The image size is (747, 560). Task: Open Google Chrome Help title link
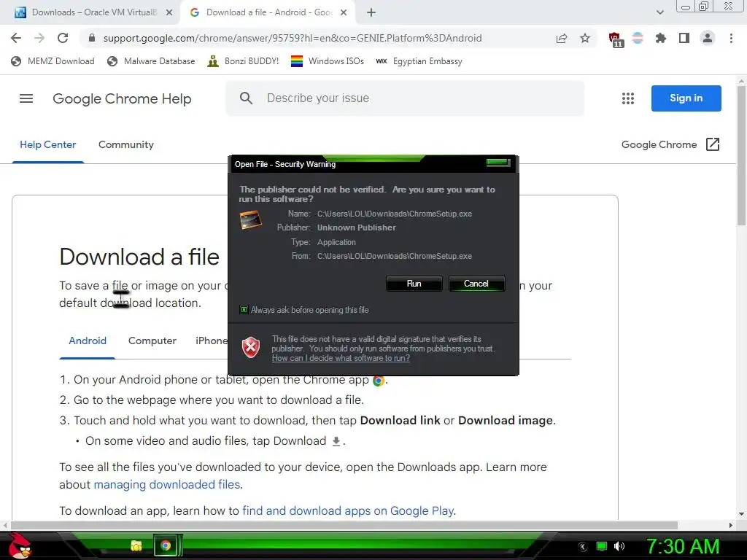122,98
